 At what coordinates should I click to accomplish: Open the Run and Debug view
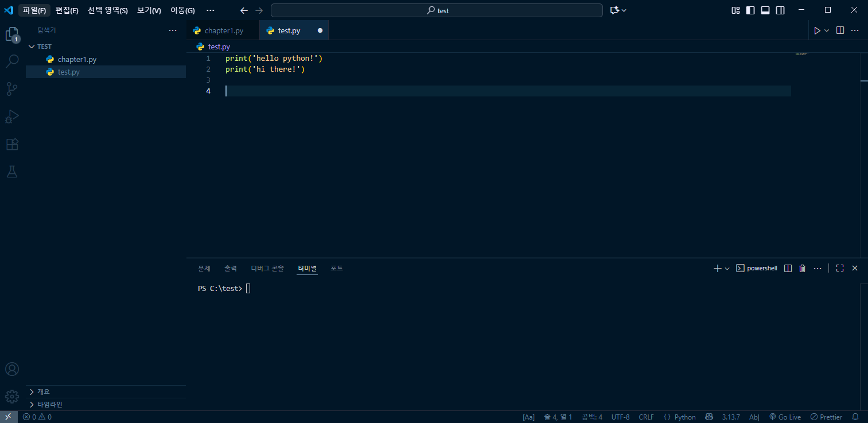[12, 117]
